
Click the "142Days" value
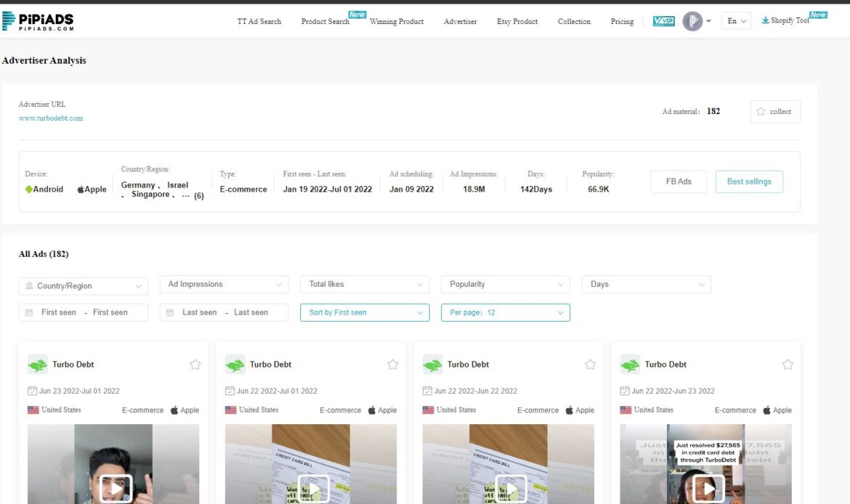tap(536, 189)
